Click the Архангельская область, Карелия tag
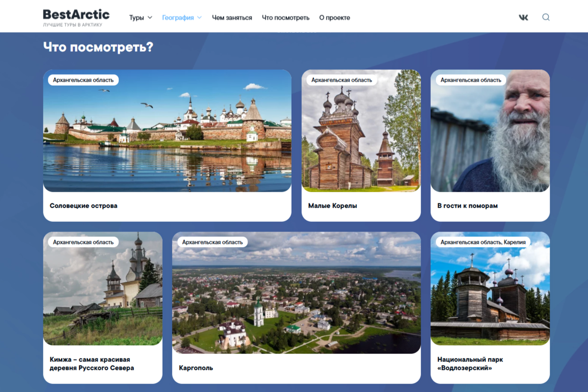 pos(483,242)
